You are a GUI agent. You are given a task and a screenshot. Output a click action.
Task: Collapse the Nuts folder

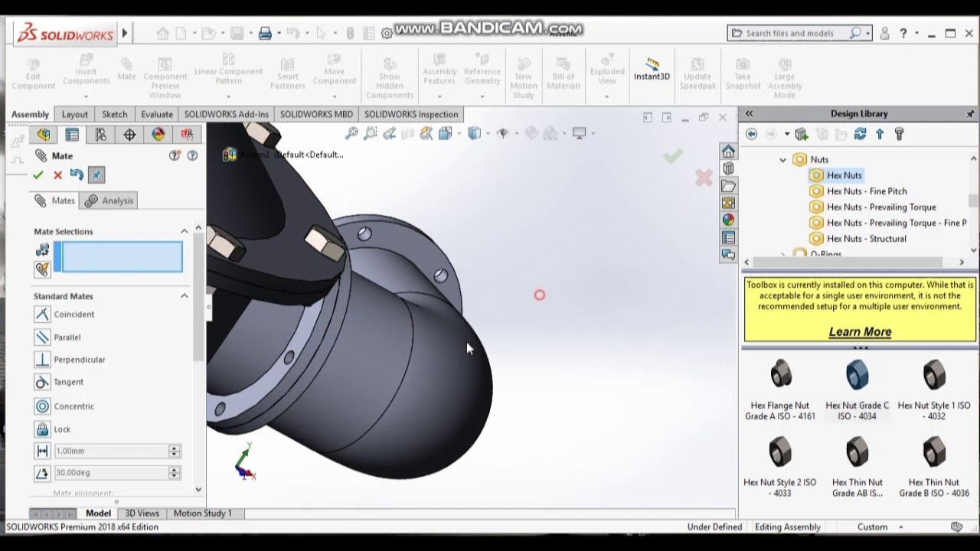pos(782,160)
